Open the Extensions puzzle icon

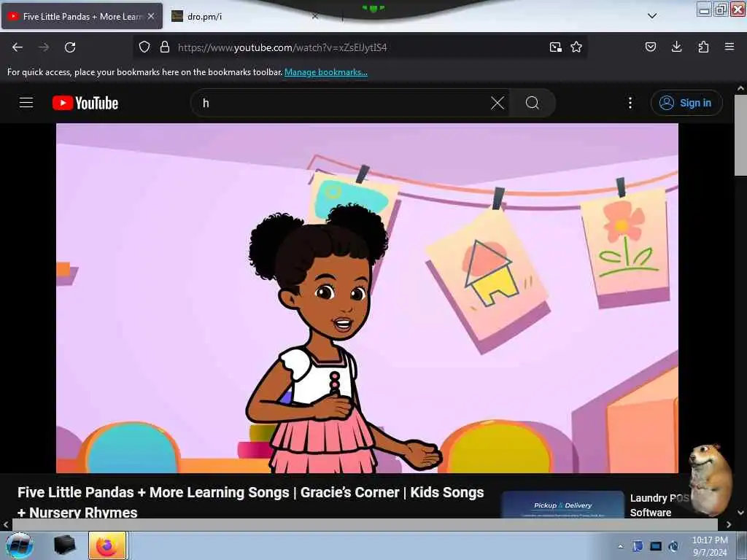coord(703,47)
